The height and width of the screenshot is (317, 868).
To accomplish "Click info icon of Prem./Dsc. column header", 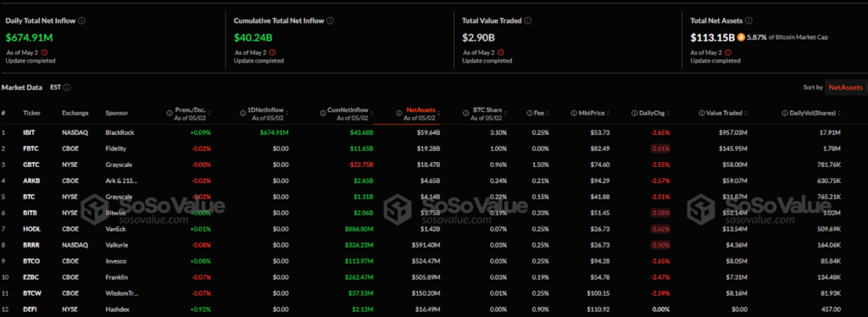I will click(x=170, y=113).
